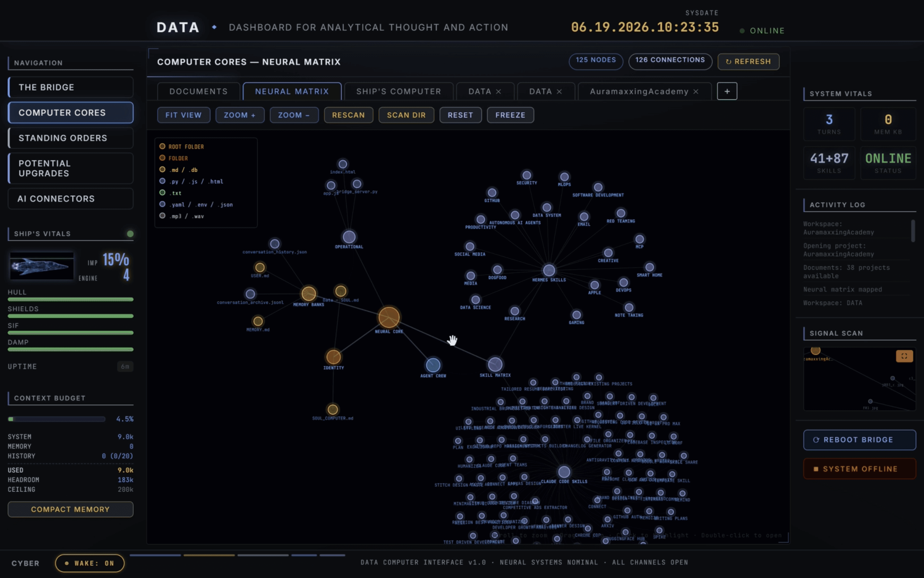The width and height of the screenshot is (924, 578).
Task: Click the .txt legend entry
Action: click(170, 193)
